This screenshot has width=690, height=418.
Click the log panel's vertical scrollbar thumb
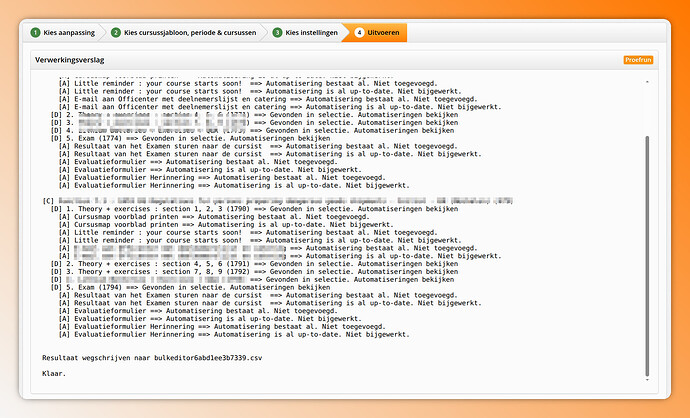(647, 255)
